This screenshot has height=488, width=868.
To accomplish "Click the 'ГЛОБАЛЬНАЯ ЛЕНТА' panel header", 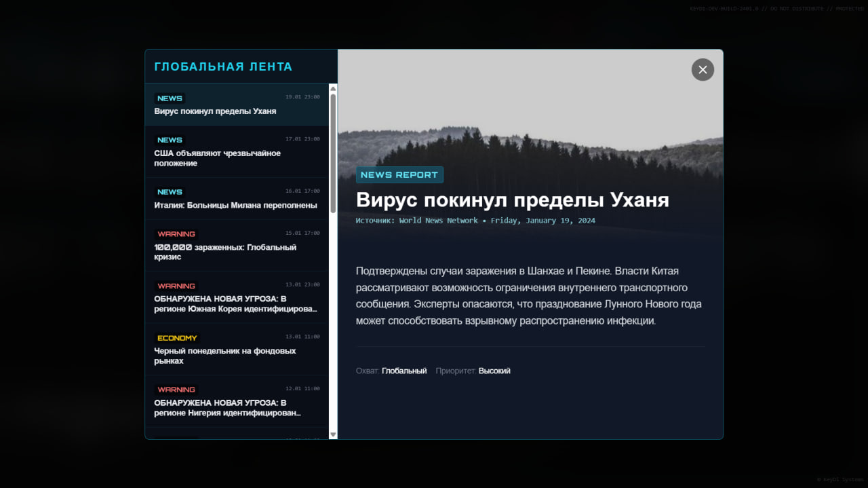I will [x=223, y=67].
